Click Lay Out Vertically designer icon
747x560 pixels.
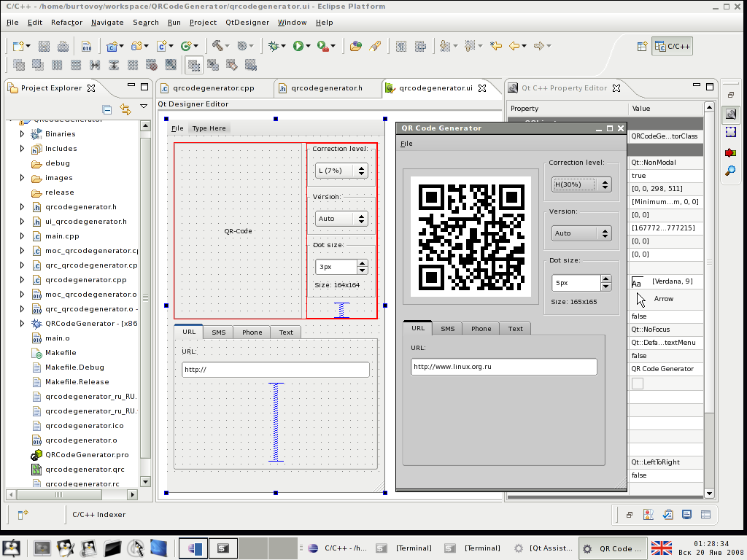(x=76, y=65)
